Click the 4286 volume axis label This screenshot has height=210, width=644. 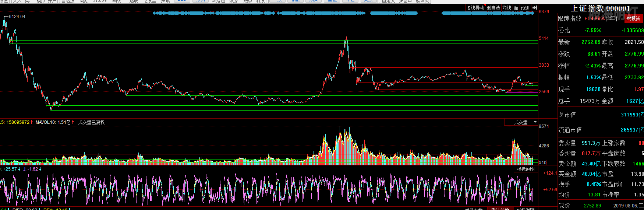tap(544, 146)
